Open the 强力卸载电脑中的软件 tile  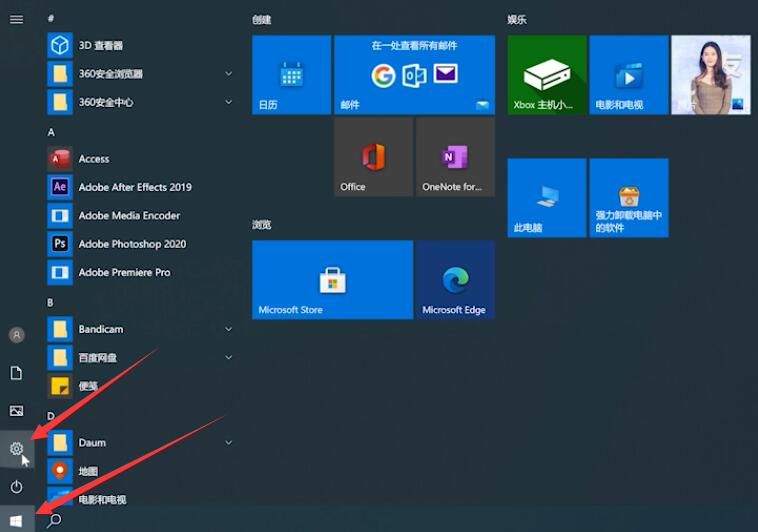(629, 197)
